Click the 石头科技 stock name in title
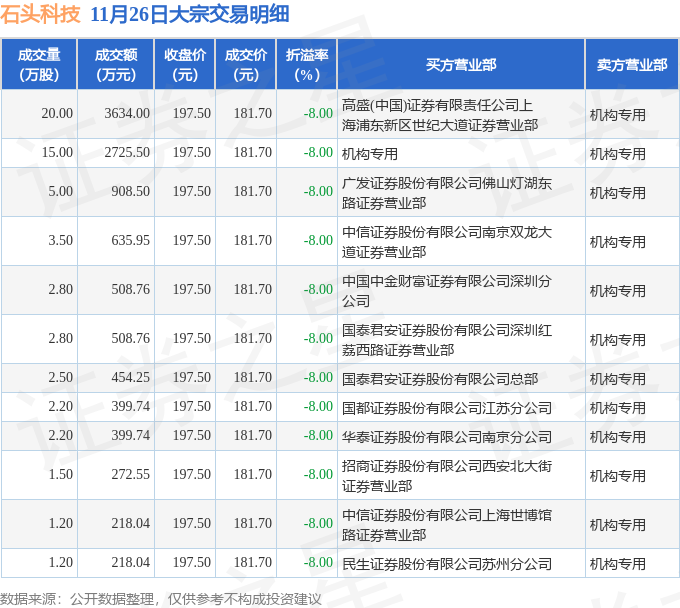 click(40, 14)
